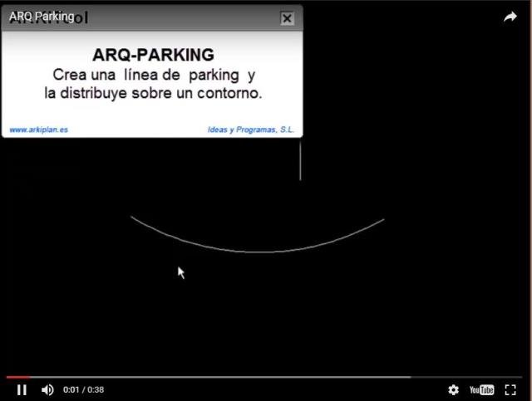Open the video on YouTube via logo

coord(482,390)
